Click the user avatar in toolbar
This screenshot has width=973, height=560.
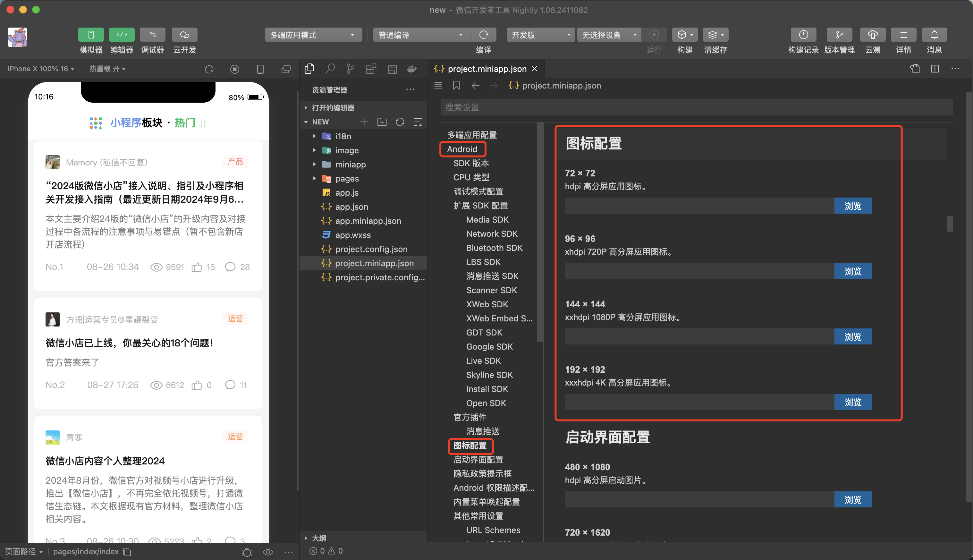click(17, 37)
